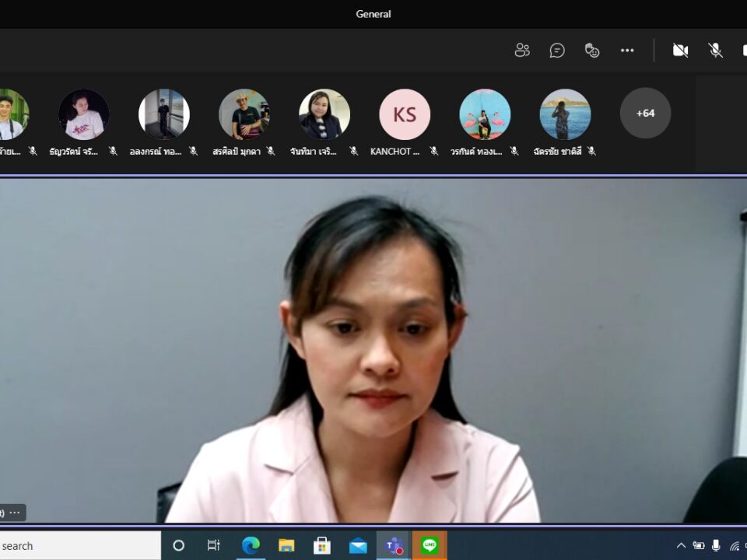
Task: Open the More actions ellipsis menu
Action: coord(627,50)
